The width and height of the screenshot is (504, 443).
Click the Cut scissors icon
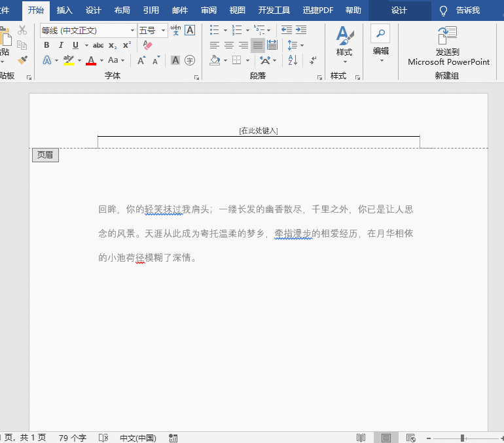click(22, 30)
